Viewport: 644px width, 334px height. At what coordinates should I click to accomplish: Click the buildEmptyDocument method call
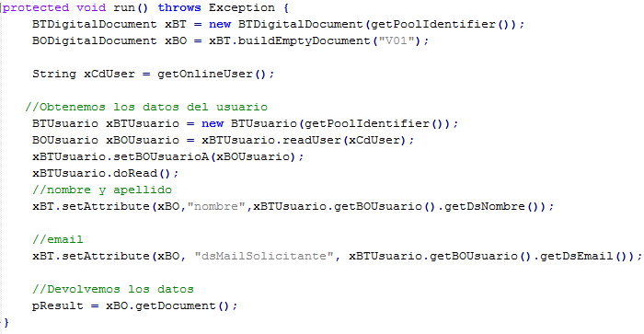(x=305, y=41)
